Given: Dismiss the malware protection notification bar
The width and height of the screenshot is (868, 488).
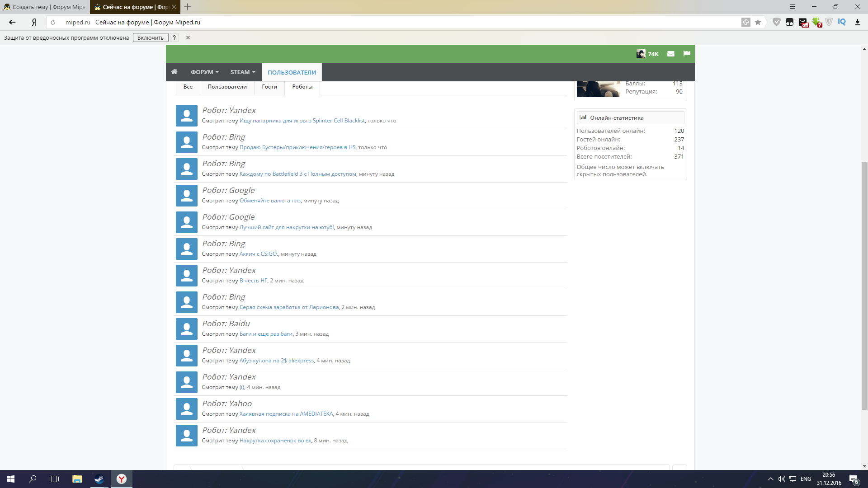Looking at the screenshot, I should [x=188, y=38].
